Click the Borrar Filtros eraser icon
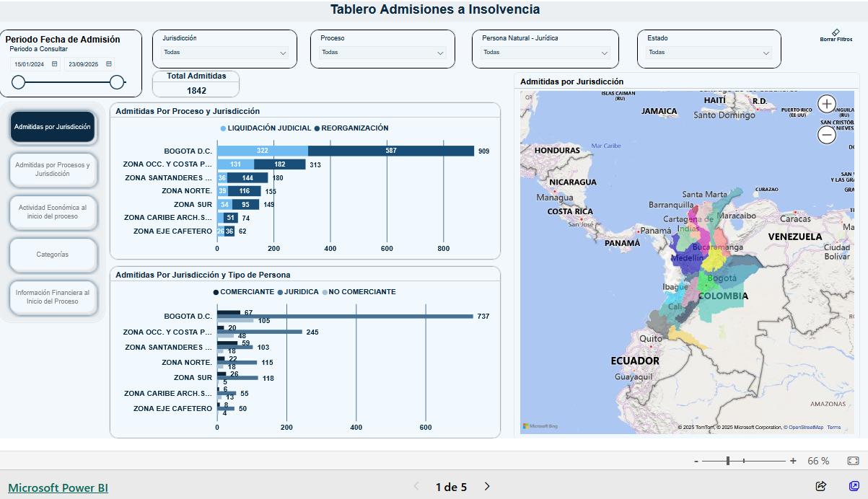Viewport: 868px width, 499px height. point(836,32)
